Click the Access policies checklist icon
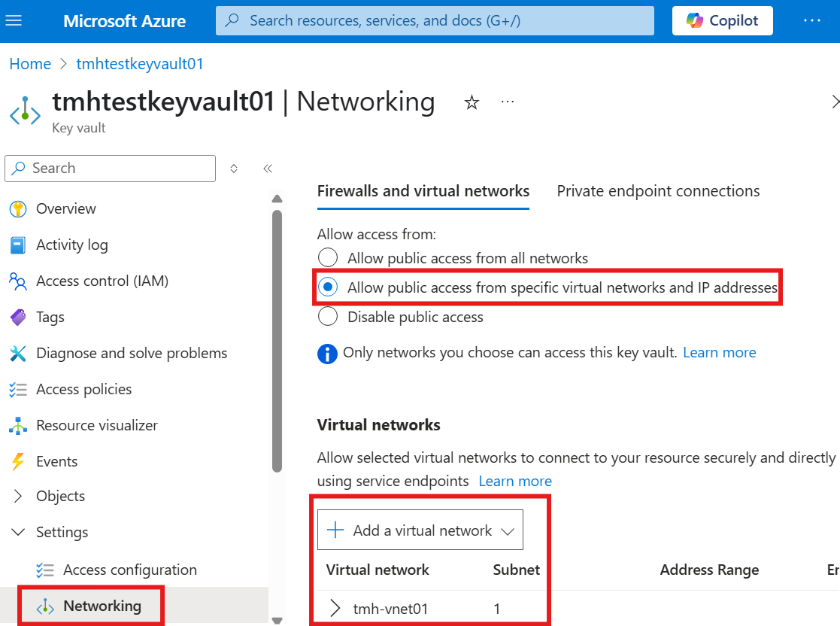 18,389
